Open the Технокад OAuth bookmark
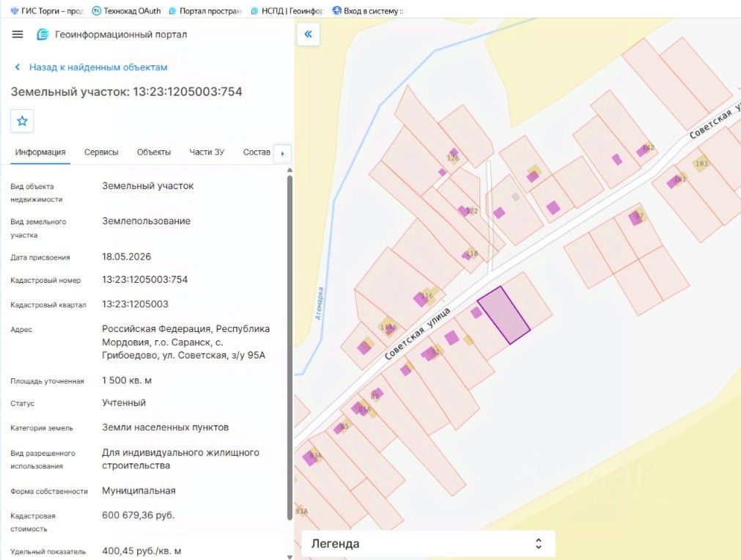Image resolution: width=741 pixels, height=560 pixels. 126,10
